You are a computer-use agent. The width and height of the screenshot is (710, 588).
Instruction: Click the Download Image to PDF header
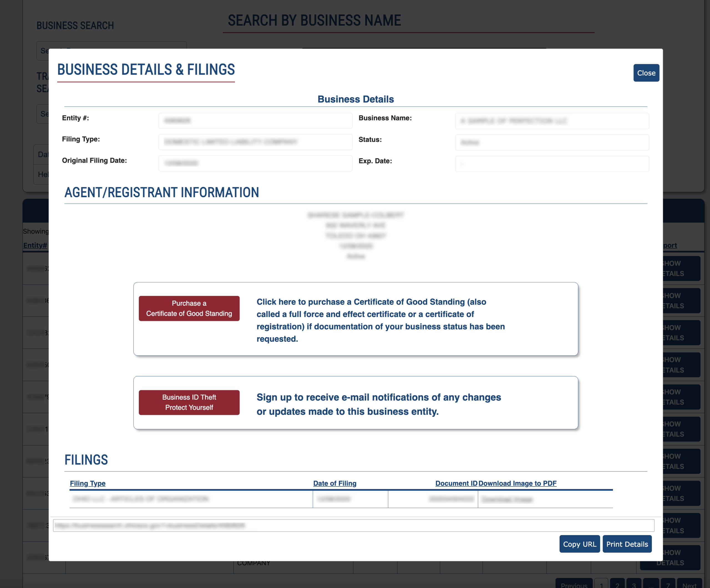517,483
